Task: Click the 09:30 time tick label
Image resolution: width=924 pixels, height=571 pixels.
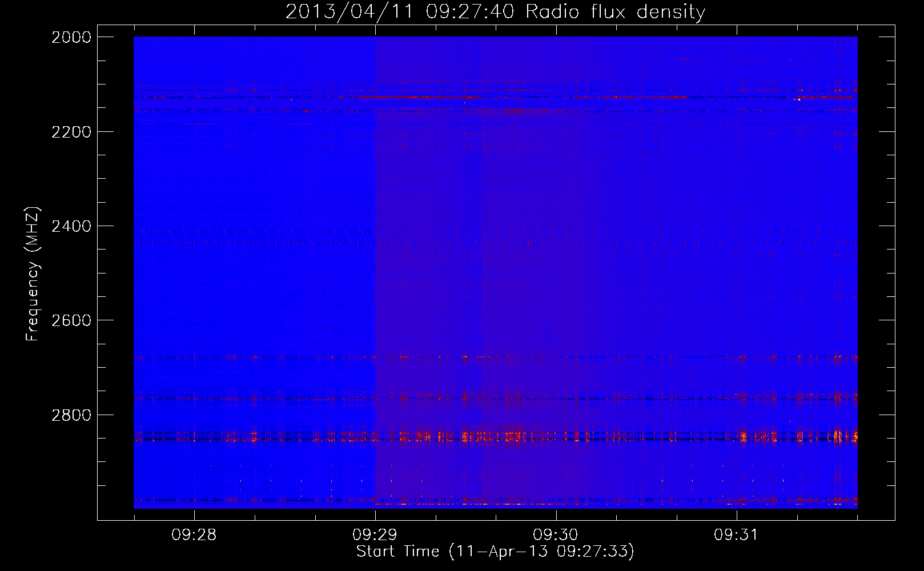Action: [x=556, y=535]
